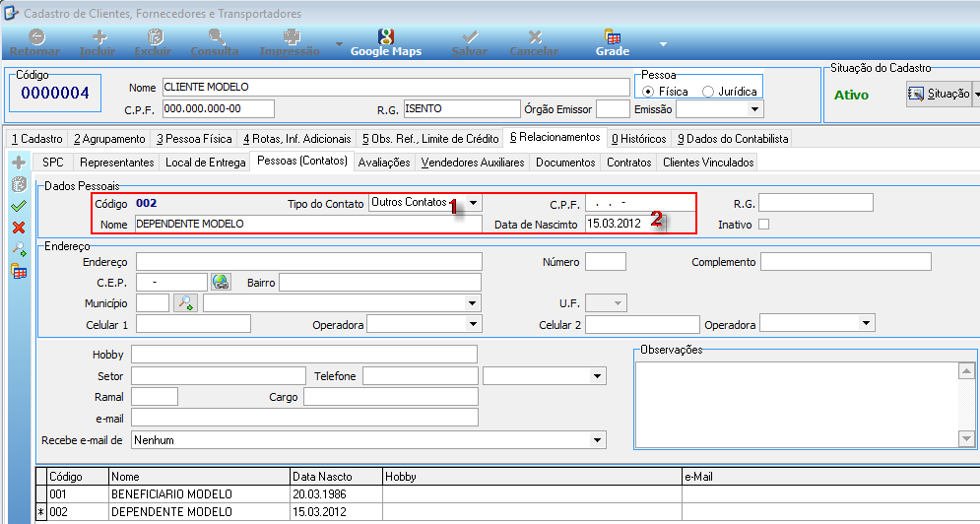Click the contact Nome field DEPENDENTE MODELO

tap(308, 224)
